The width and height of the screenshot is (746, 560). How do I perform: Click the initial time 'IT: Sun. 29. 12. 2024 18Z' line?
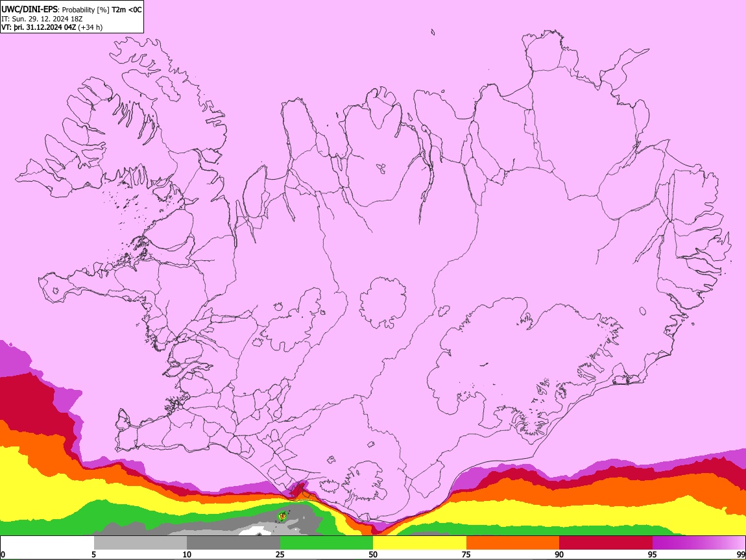pos(42,19)
